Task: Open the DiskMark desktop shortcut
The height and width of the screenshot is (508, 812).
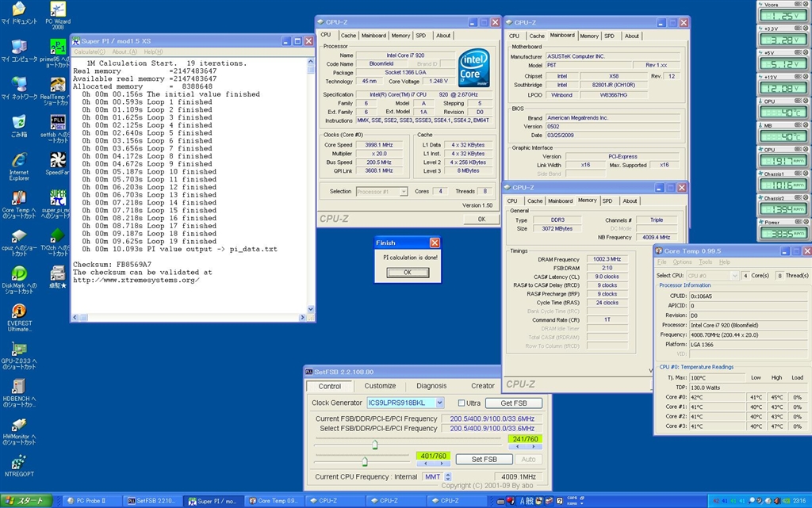Action: [18, 274]
